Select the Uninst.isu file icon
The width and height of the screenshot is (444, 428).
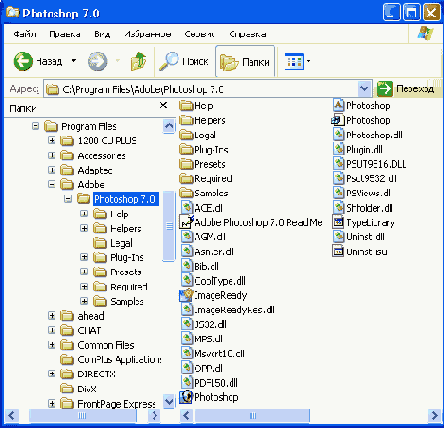click(x=338, y=251)
